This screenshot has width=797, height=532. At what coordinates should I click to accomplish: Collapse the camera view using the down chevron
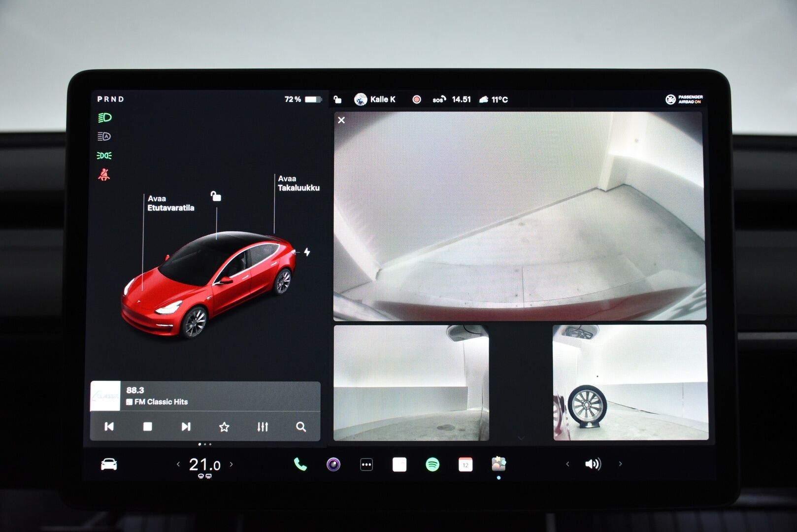520,437
